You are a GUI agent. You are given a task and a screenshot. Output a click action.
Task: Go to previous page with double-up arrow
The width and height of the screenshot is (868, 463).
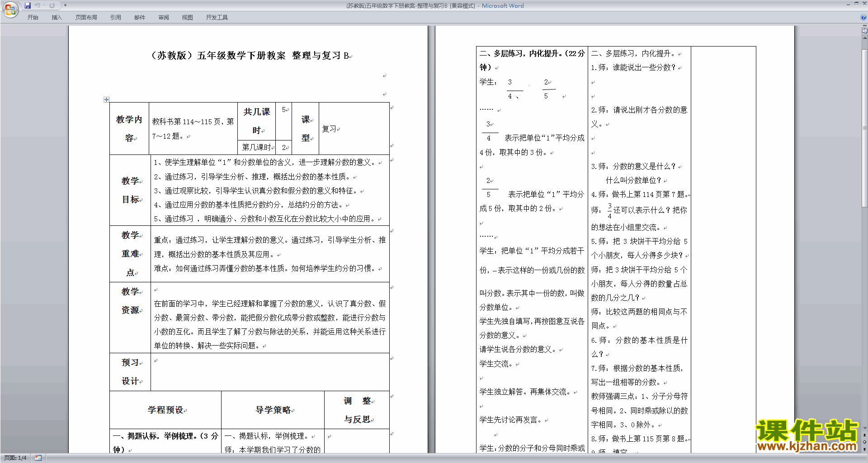865,435
